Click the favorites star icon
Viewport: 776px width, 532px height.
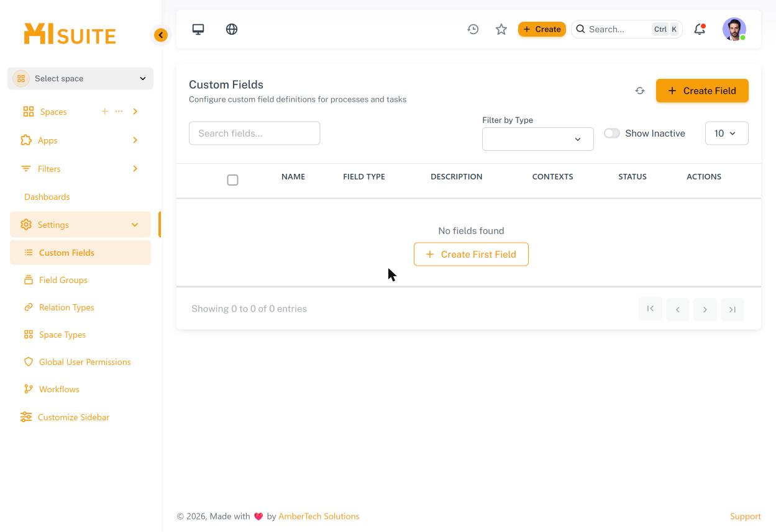pyautogui.click(x=501, y=29)
